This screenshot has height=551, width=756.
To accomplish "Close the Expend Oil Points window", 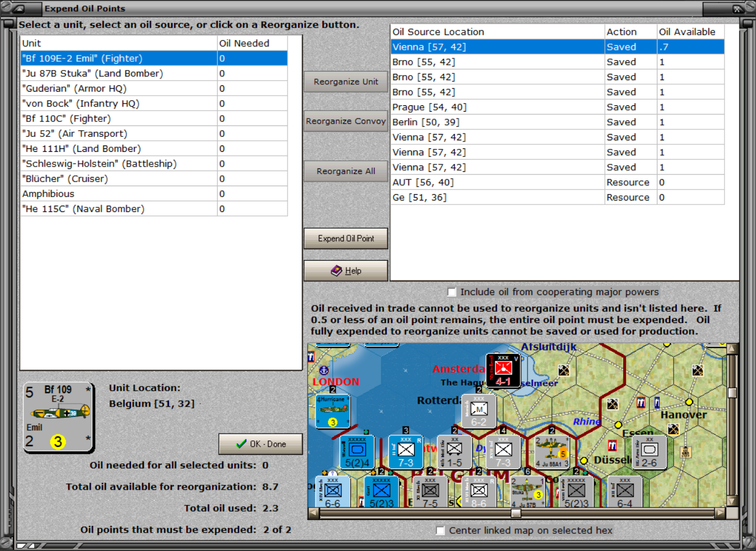I will click(738, 9).
